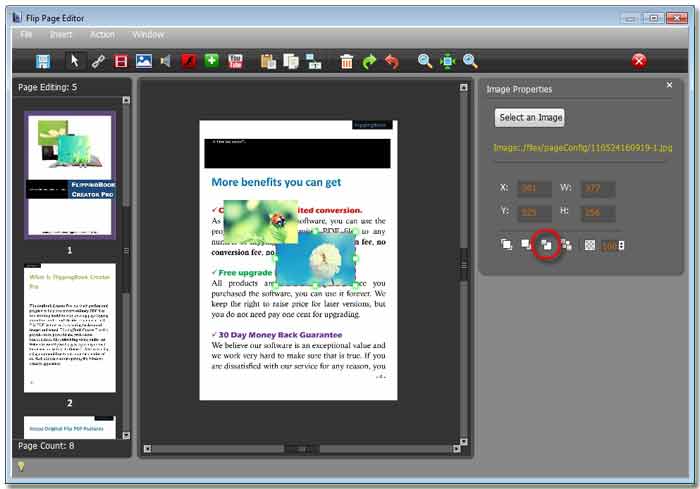Select the dandelion image on page

(x=317, y=259)
